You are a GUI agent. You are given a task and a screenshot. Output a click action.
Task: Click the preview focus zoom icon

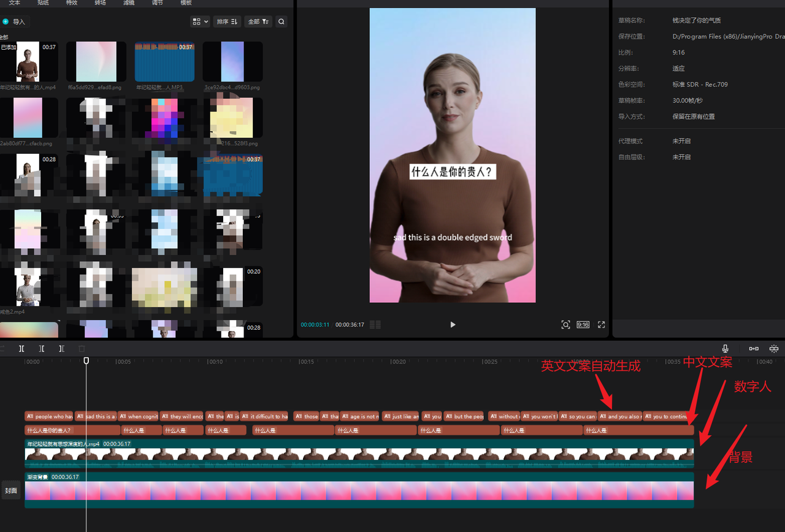click(x=565, y=325)
